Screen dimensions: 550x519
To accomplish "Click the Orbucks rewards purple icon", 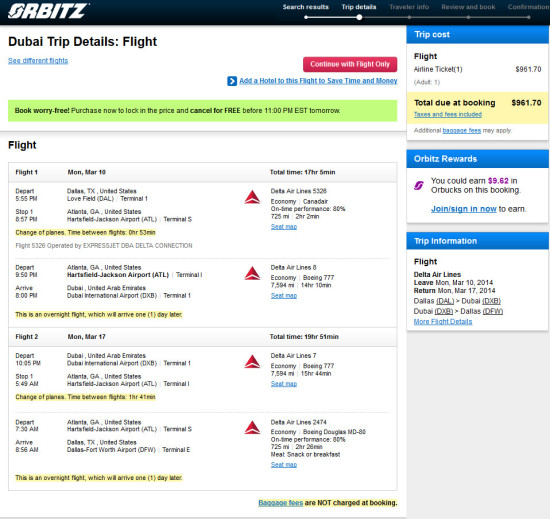I will (419, 185).
